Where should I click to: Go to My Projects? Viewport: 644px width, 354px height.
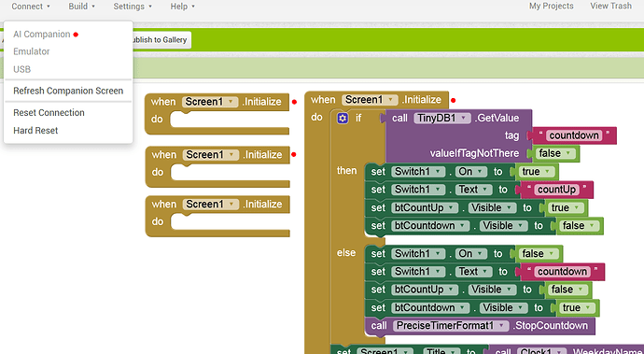552,7
